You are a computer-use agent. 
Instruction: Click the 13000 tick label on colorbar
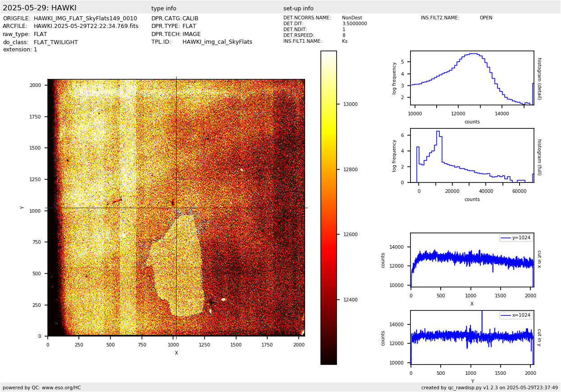(x=350, y=104)
